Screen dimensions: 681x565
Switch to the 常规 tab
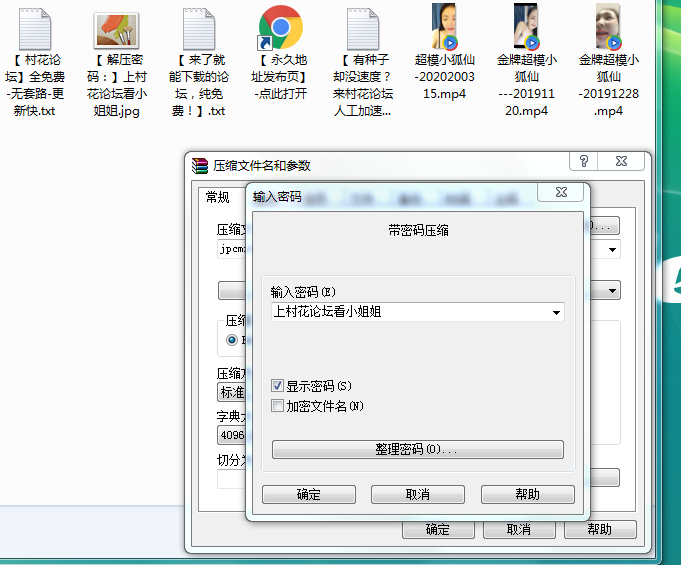(218, 198)
